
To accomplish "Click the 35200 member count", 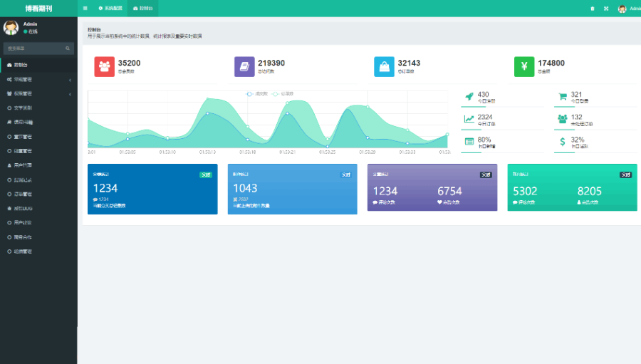I will point(129,63).
